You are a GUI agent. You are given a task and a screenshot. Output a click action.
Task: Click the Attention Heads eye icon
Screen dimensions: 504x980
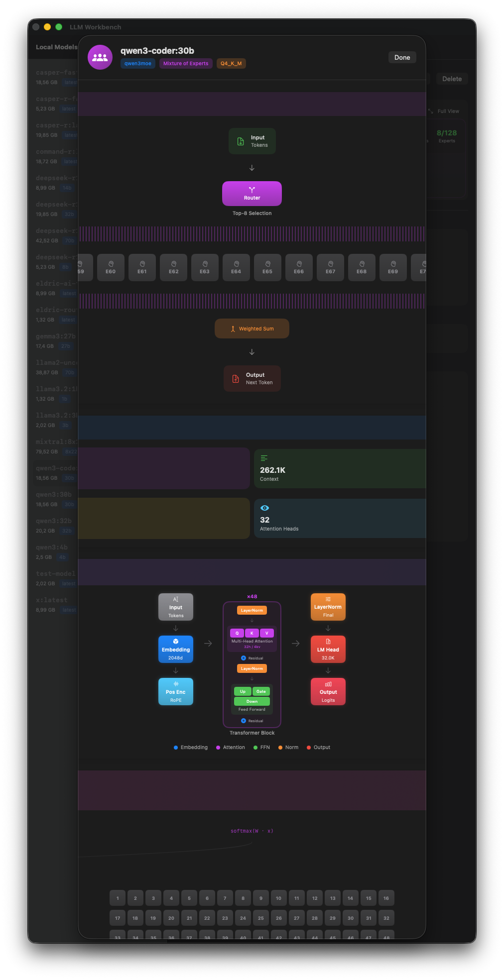265,508
